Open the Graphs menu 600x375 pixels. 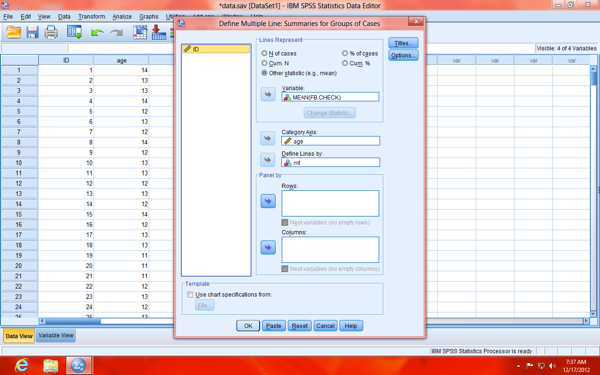148,16
